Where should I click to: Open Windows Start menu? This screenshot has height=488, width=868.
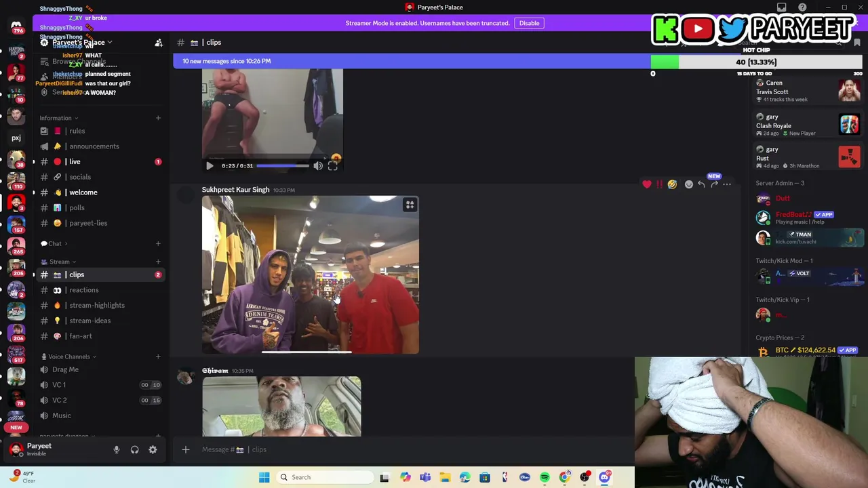[264, 477]
